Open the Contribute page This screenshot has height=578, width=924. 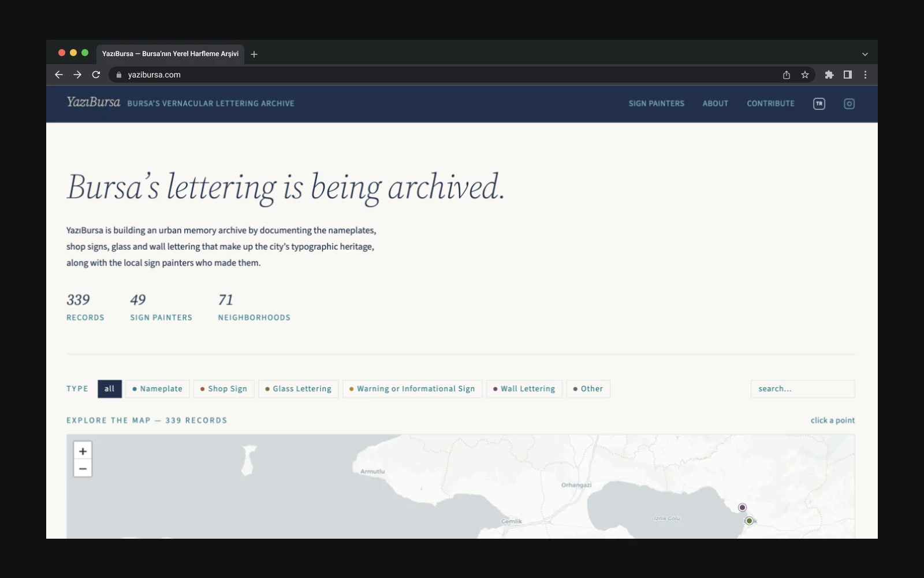(770, 103)
